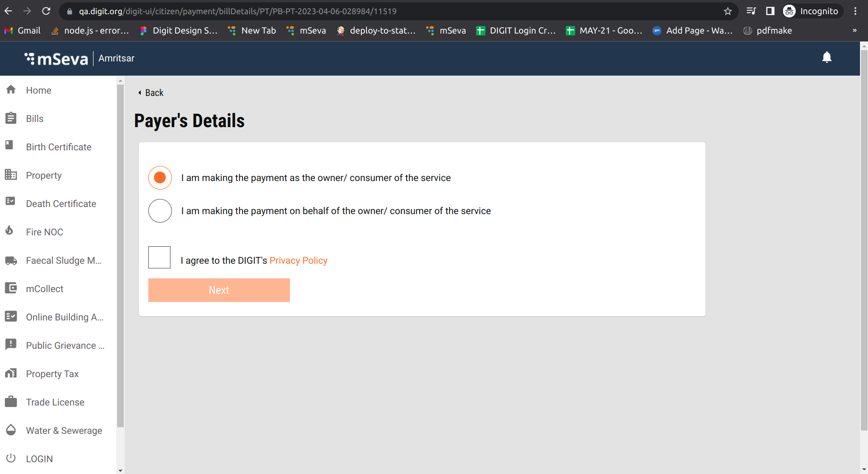
Task: Click the sidebar scroll down arrow
Action: 120,470
